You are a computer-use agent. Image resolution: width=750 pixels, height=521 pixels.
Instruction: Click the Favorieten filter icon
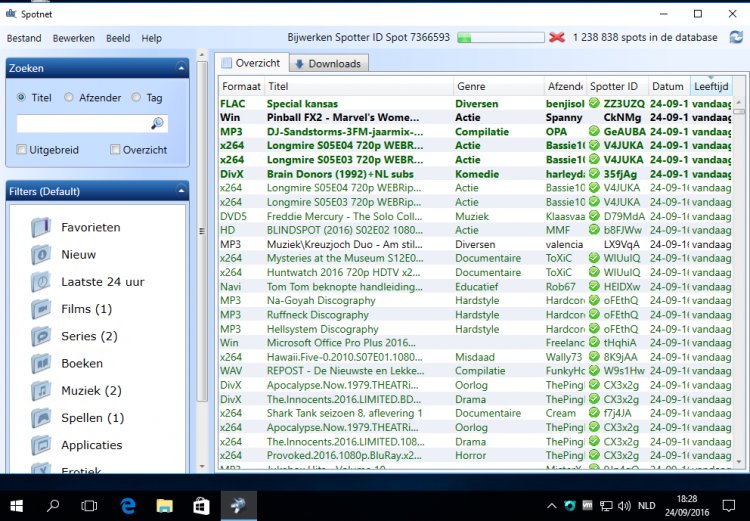tap(40, 228)
